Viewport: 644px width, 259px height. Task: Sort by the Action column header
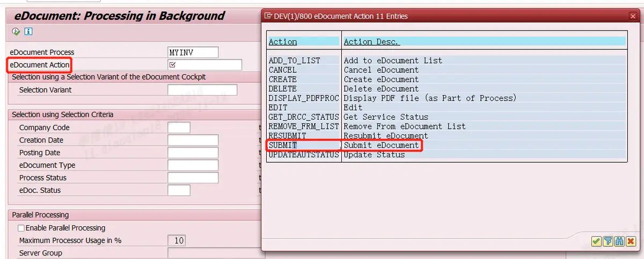pos(283,42)
